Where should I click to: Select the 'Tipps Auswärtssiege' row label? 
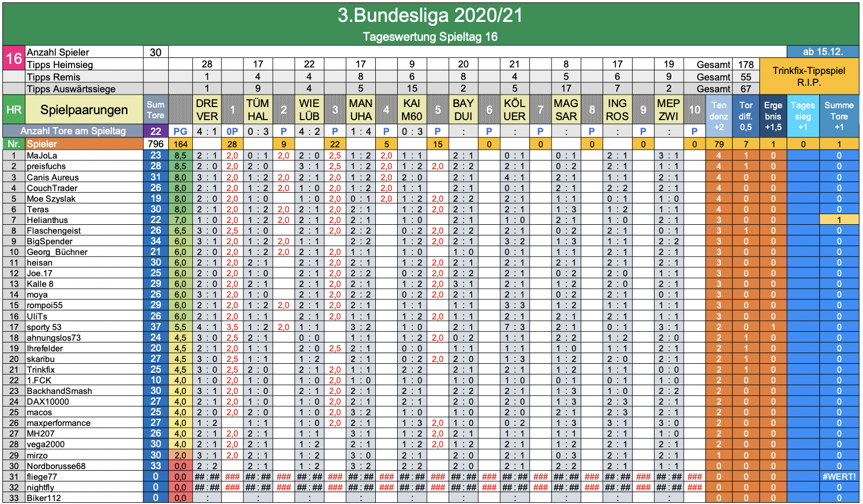[84, 89]
